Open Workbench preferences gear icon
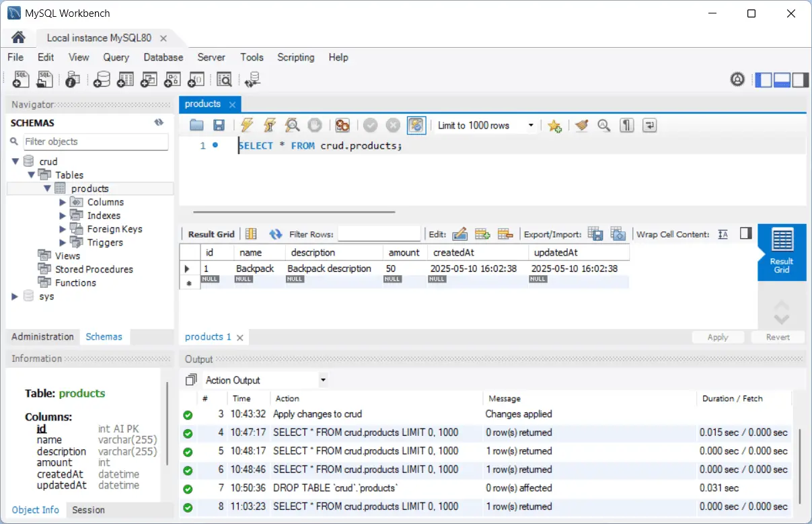Screen dimensions: 812x524 pos(738,80)
